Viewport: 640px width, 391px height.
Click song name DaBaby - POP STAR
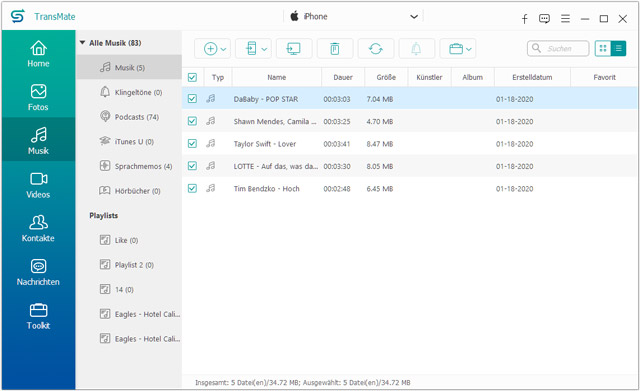point(266,99)
